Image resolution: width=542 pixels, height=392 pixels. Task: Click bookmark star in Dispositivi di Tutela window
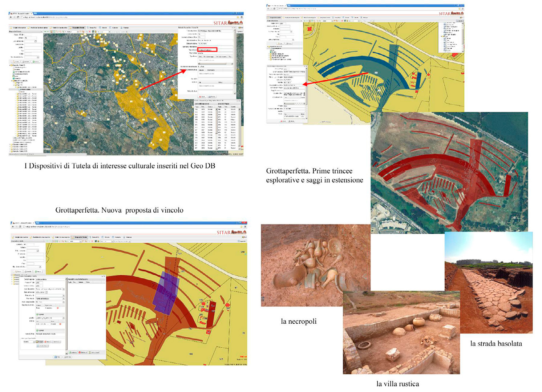click(x=238, y=17)
